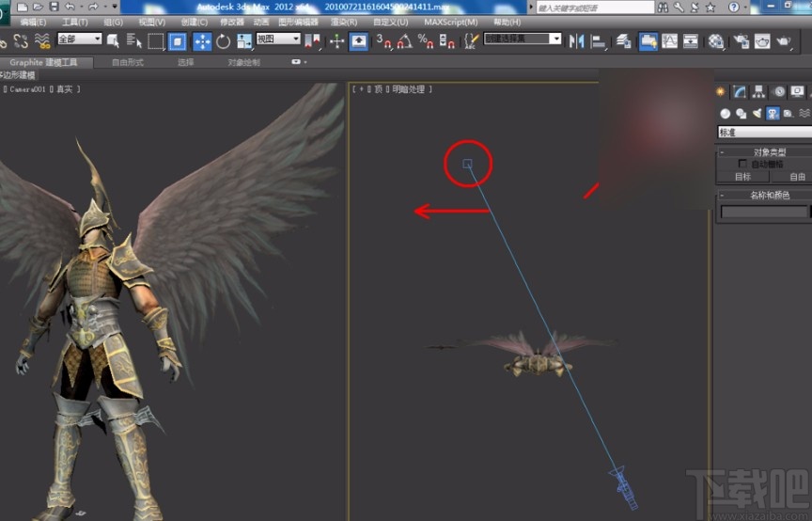Choose the Rectangular Selection Region tool
Image resolution: width=812 pixels, height=521 pixels.
pyautogui.click(x=155, y=41)
